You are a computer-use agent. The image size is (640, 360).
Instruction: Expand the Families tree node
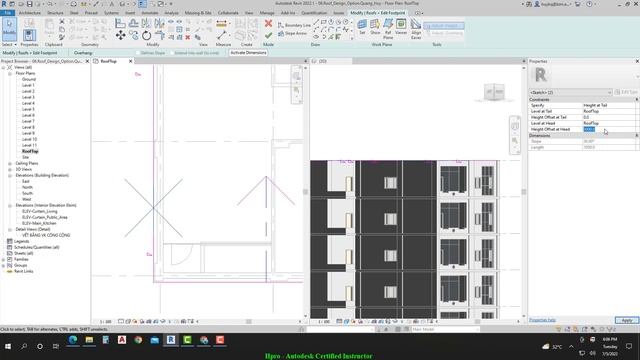tap(3, 259)
